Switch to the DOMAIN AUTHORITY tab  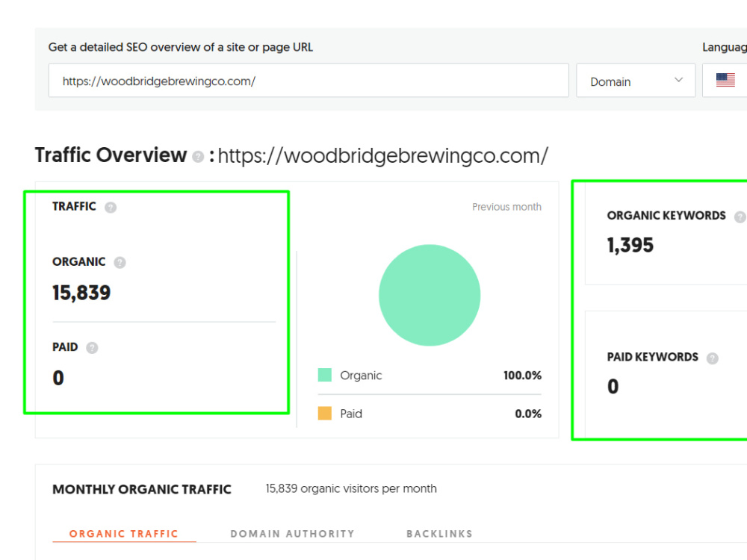point(293,534)
